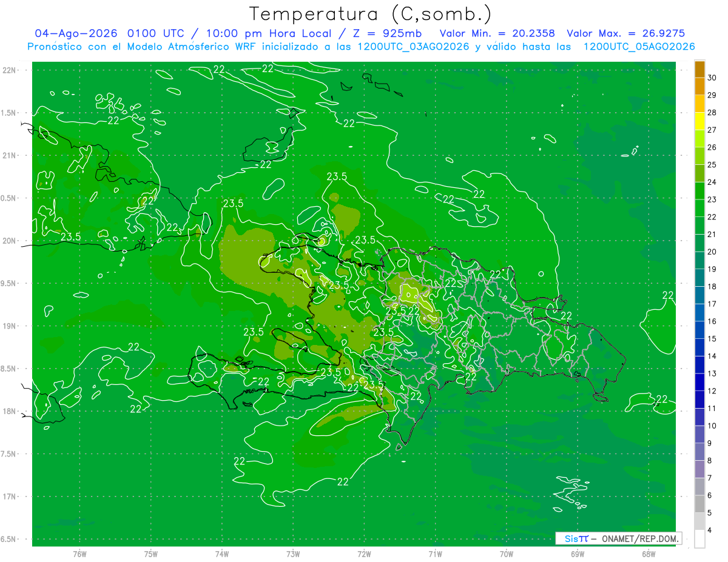
Task: Click legend scale value "25"
Action: (x=712, y=164)
